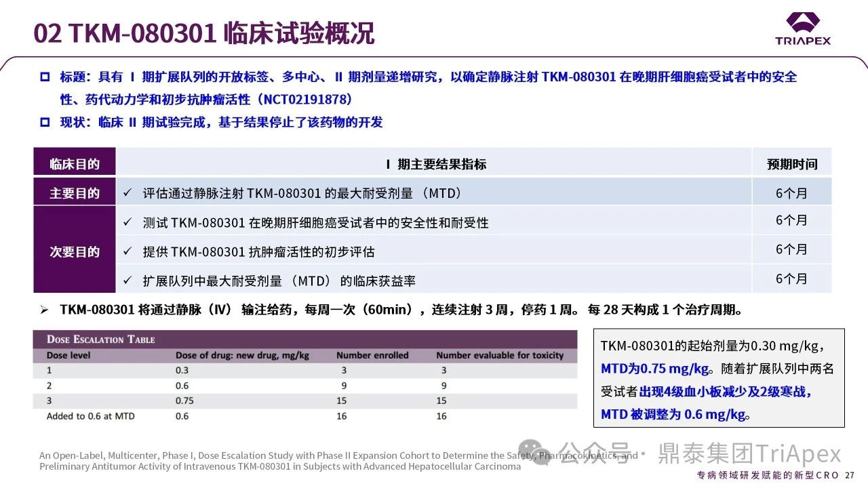Click the 主要目的 row label cell
This screenshot has width=868, height=488.
pyautogui.click(x=75, y=193)
